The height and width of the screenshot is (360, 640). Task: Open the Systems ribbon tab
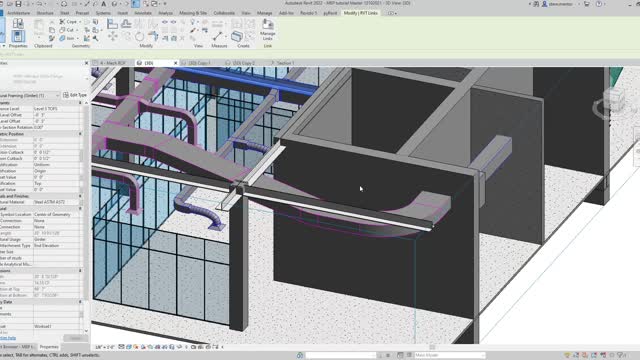(103, 13)
